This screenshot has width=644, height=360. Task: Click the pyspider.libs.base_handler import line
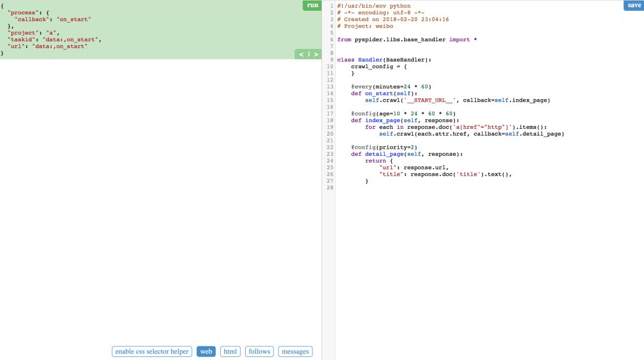tap(407, 39)
